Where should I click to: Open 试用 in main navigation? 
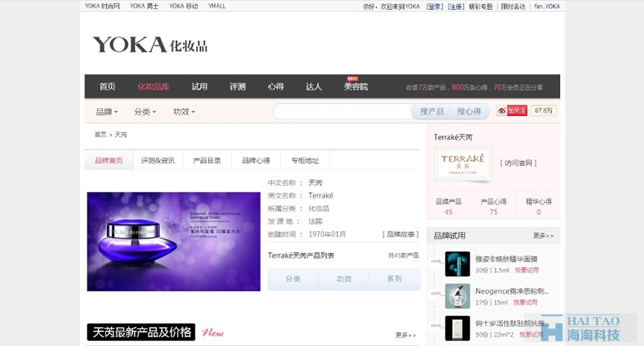click(199, 87)
